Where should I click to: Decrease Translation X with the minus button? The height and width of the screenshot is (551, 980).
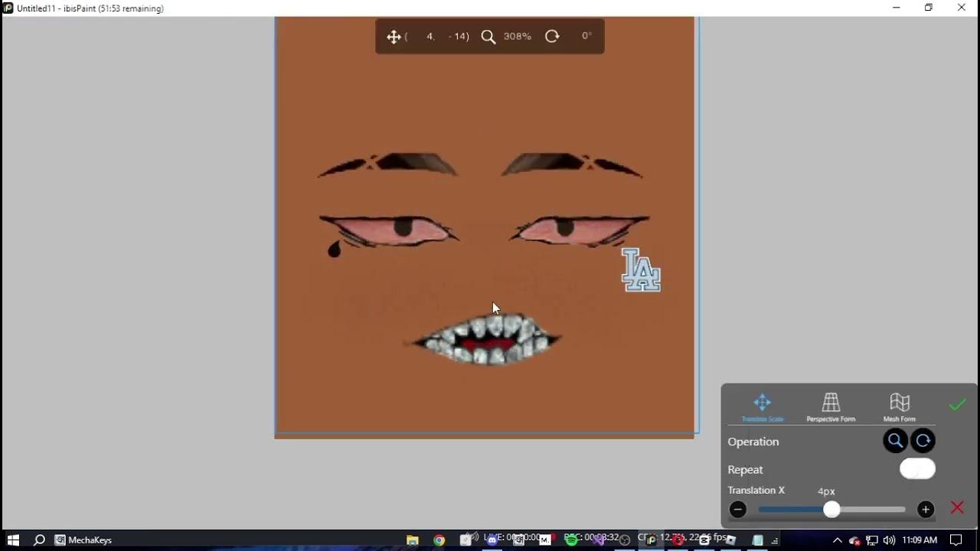click(738, 509)
